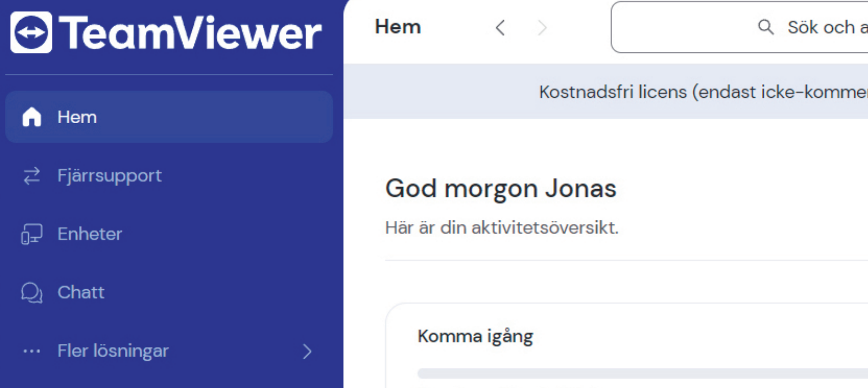This screenshot has width=868, height=388.
Task: Go forward using the right arrow
Action: tap(542, 28)
